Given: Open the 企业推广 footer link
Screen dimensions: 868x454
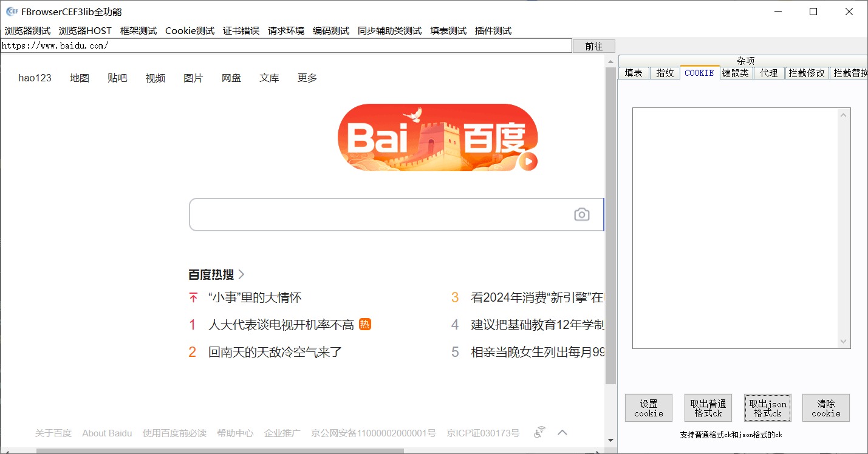Looking at the screenshot, I should pos(282,433).
